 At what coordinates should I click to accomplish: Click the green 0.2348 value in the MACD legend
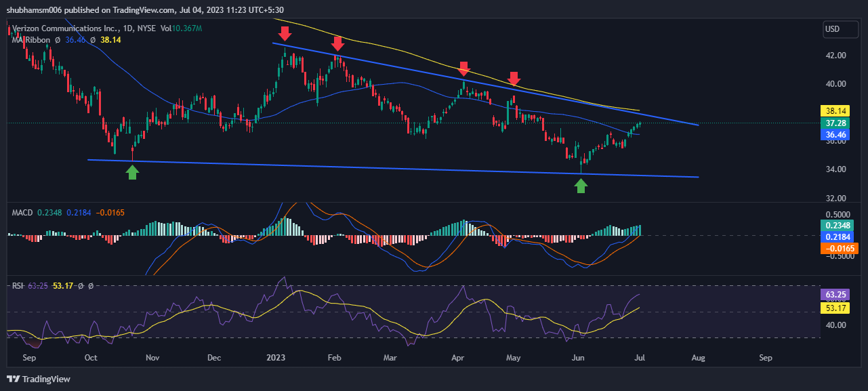coord(51,213)
